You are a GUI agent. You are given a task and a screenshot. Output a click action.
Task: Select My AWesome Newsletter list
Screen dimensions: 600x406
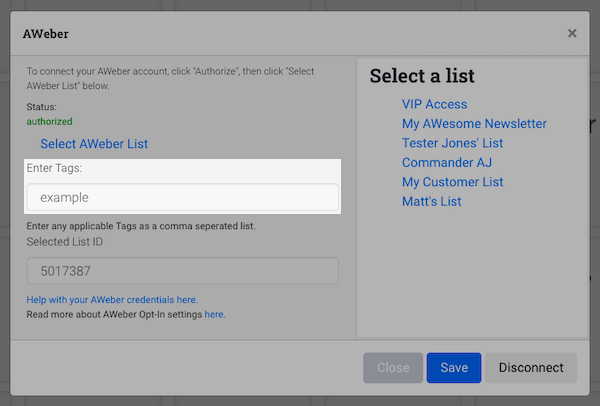(474, 124)
